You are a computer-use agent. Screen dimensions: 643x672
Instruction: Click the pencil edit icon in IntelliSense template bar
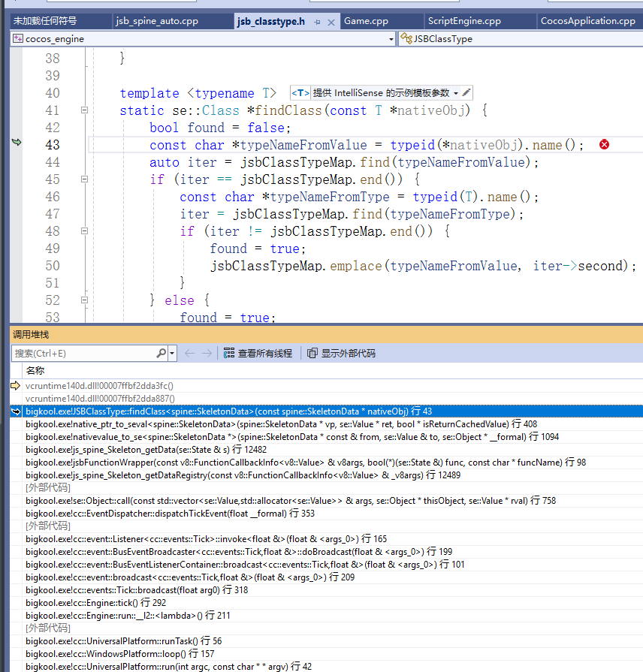point(466,92)
